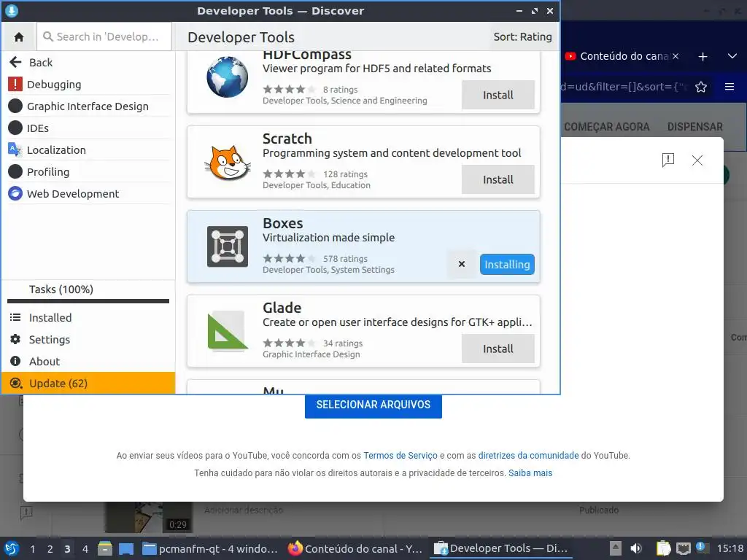The height and width of the screenshot is (560, 747).
Task: Open the clipboard tray icon
Action: click(663, 548)
